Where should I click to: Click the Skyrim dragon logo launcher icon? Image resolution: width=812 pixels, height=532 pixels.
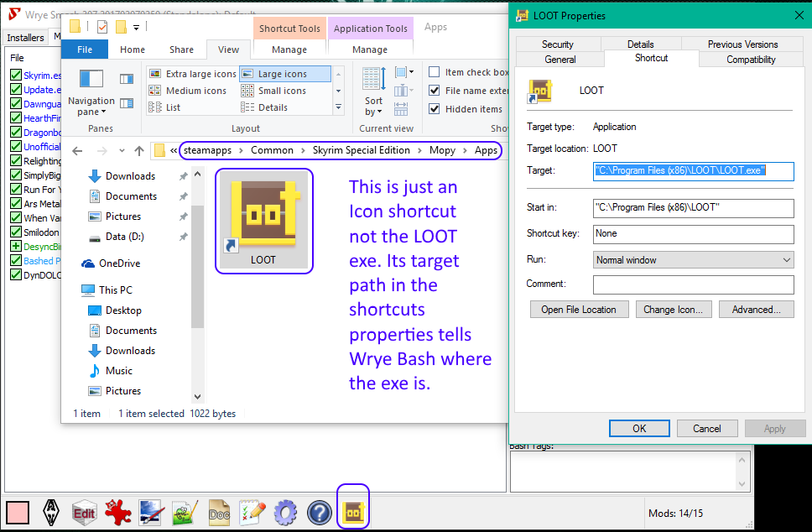pyautogui.click(x=52, y=512)
